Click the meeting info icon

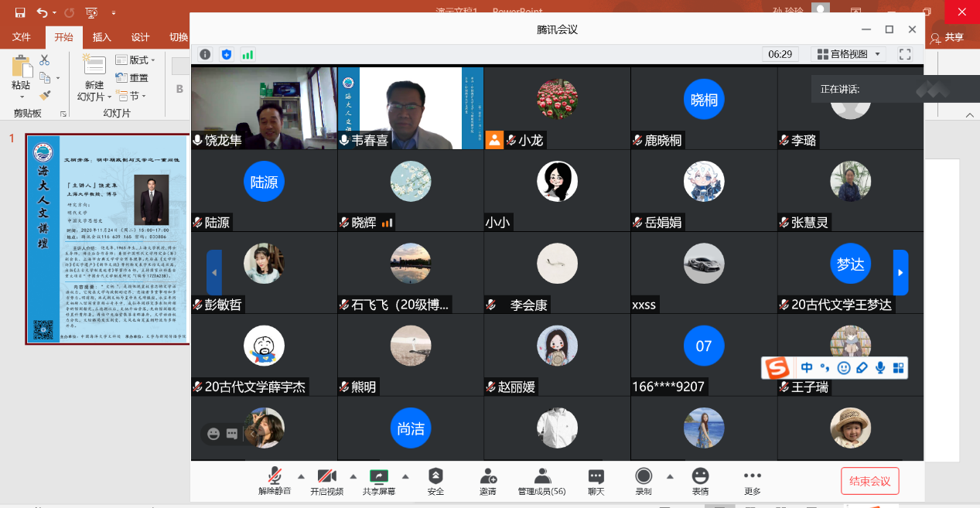[x=205, y=54]
